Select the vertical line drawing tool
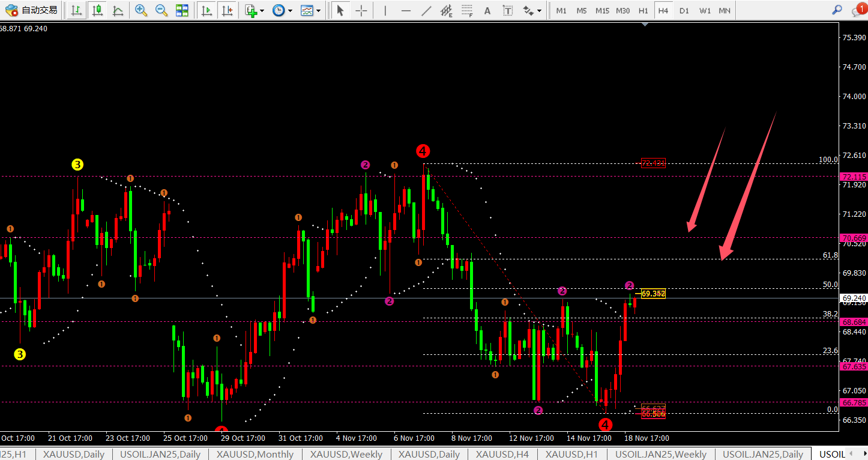Image resolution: width=868 pixels, height=460 pixels. click(x=385, y=10)
